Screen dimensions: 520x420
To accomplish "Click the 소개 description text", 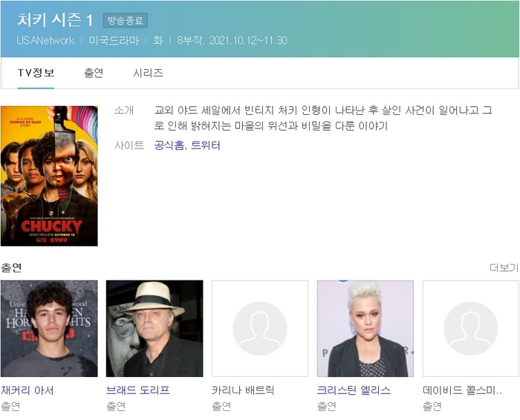I will tap(323, 118).
